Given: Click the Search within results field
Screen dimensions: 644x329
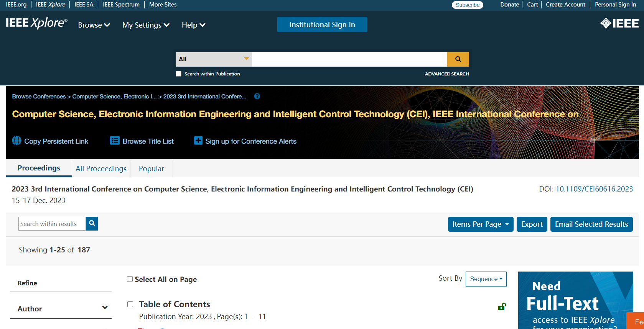Looking at the screenshot, I should [x=52, y=224].
